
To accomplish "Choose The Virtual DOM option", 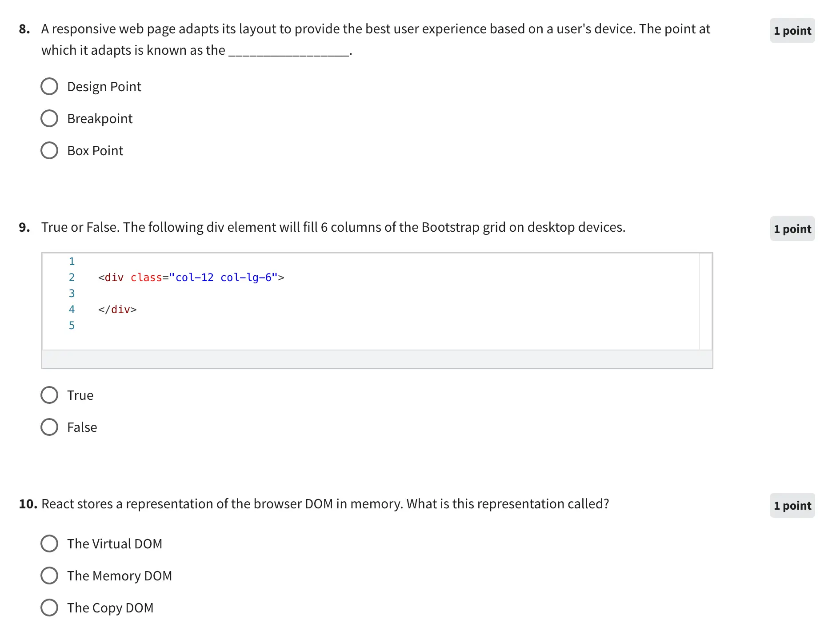I will [49, 544].
